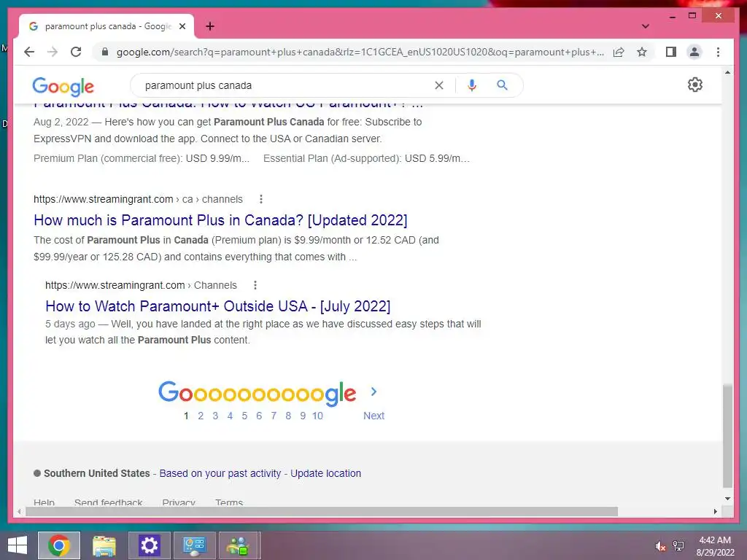Click horizontal scrollbar right arrow
Viewport: 747px width, 560px height.
tap(715, 511)
